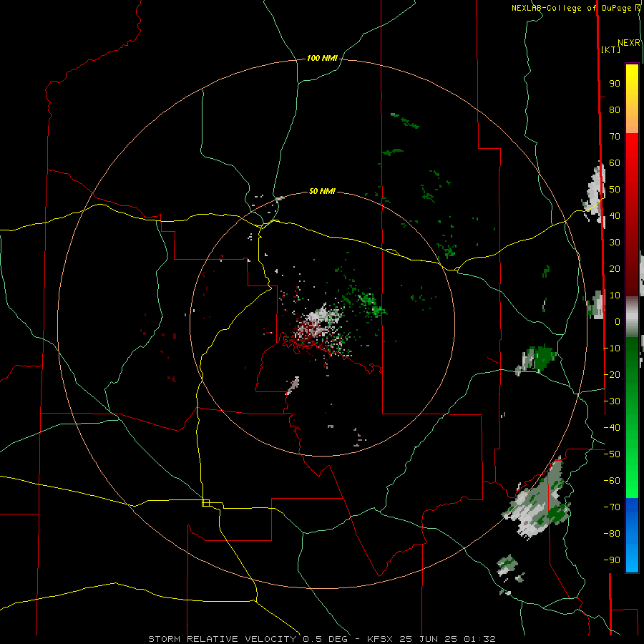The width and height of the screenshot is (644, 644).
Task: Click the -10 value on velocity scale
Action: (612, 348)
